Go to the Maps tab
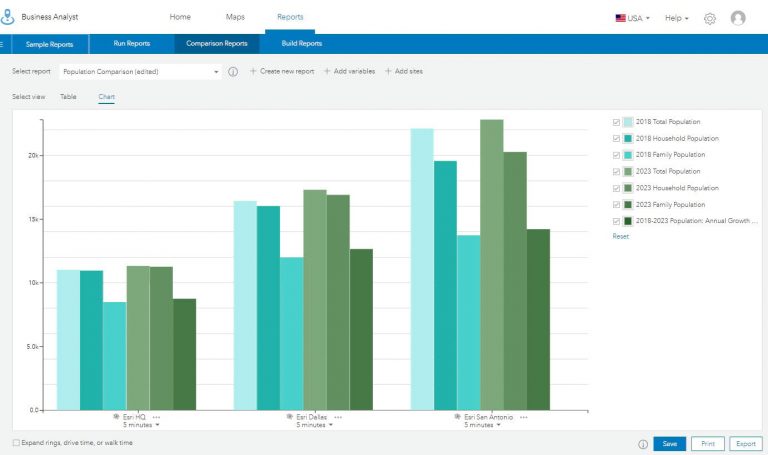 click(x=235, y=17)
